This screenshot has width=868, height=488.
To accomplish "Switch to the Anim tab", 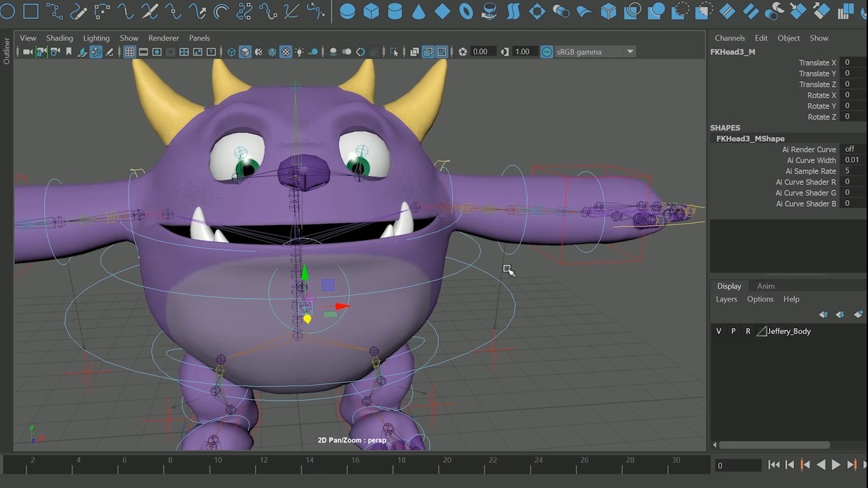I will click(x=765, y=286).
